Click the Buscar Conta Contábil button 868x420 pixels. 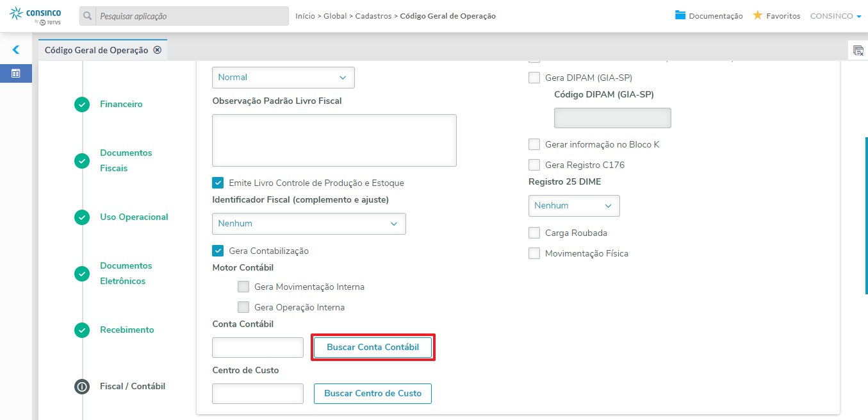373,347
